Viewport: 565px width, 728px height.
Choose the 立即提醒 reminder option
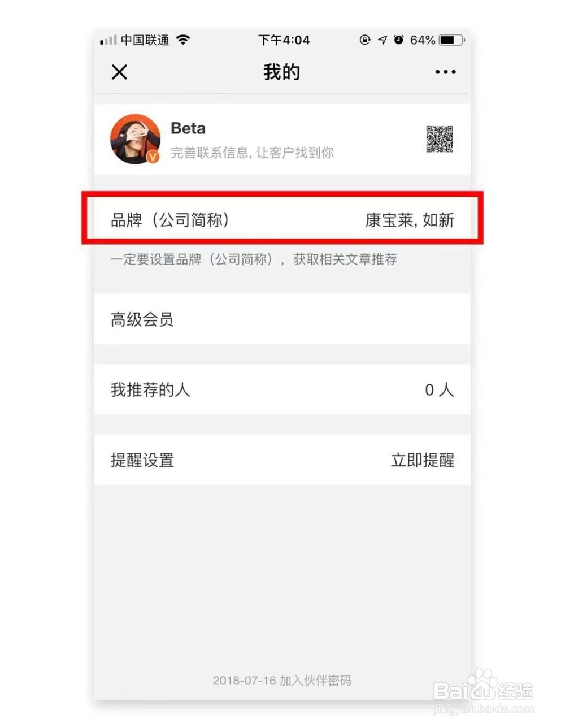click(x=423, y=460)
